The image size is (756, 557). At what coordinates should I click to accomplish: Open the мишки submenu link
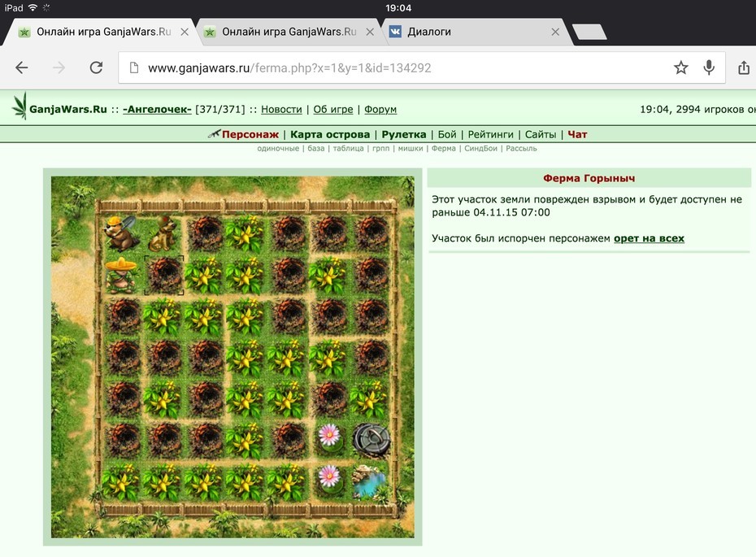pos(411,149)
